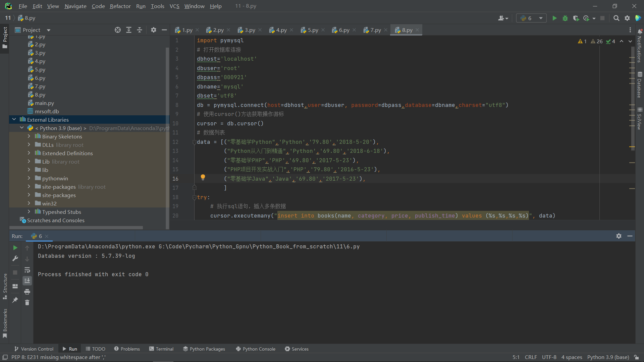Image resolution: width=644 pixels, height=362 pixels.
Task: Click the yellow intention lightbulb on line 16
Action: [203, 177]
